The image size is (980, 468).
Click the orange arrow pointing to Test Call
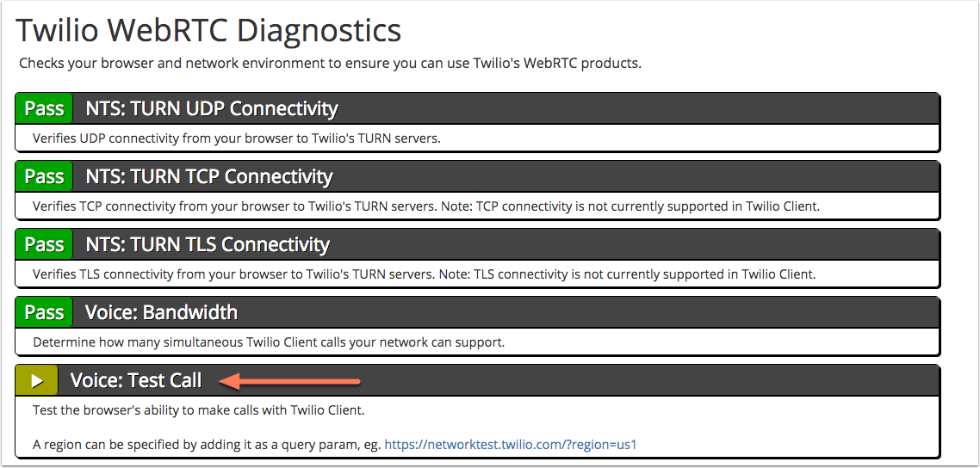point(290,380)
